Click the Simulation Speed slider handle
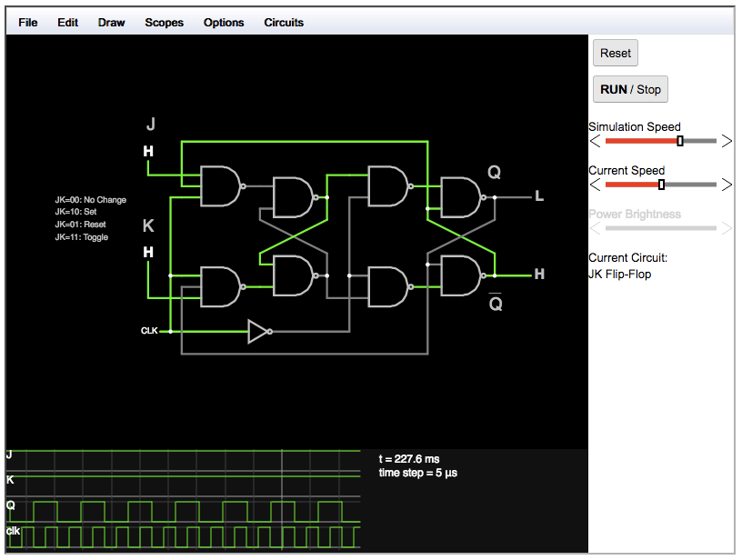The height and width of the screenshot is (560, 742). 679,141
